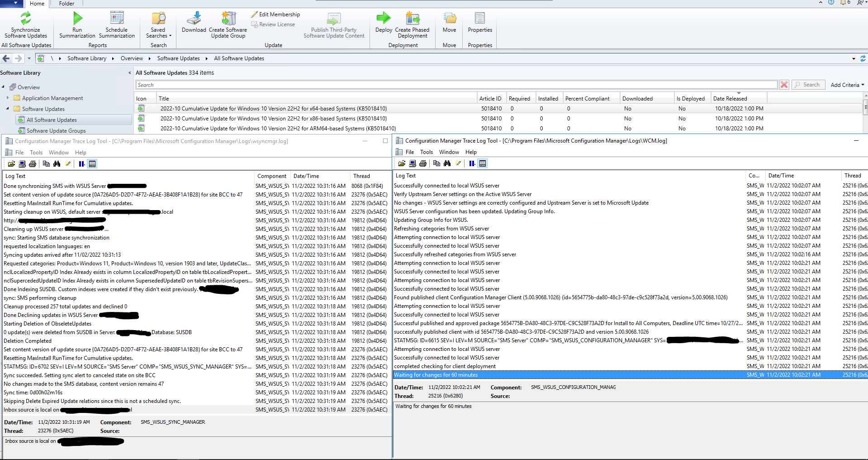Viewport: 868px width, 460px height.
Task: Select 'completed checking for client deployment' log line
Action: click(630, 366)
